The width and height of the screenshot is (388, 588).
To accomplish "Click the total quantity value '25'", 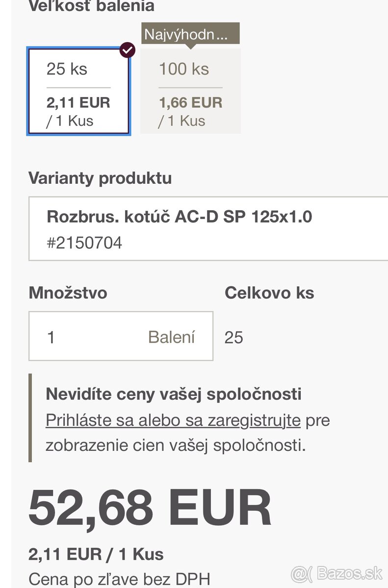I will point(233,337).
